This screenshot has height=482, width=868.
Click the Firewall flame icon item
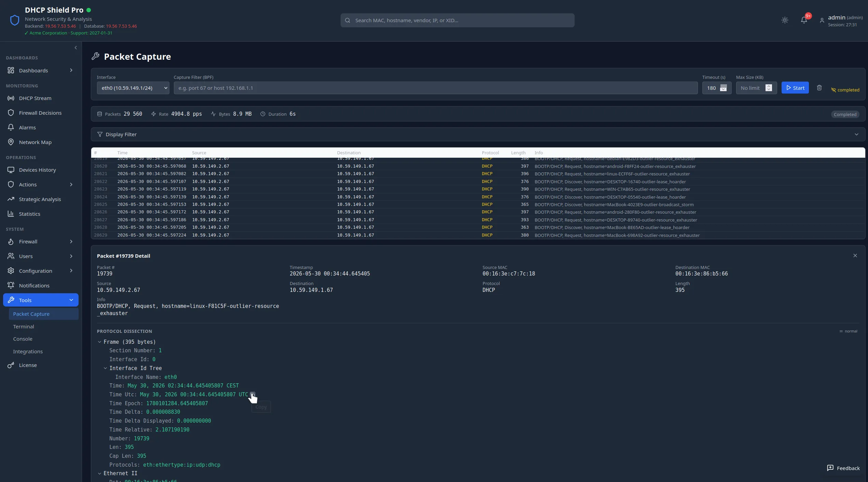pos(11,241)
